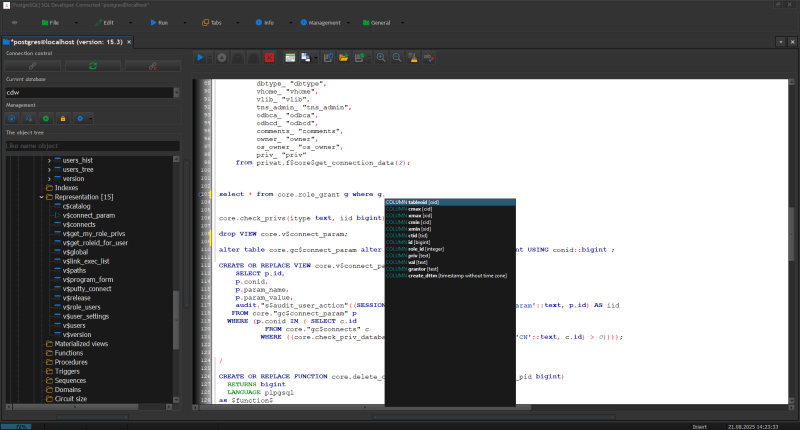Screen dimensions: 800x430
Task: Click the zoom in magnifier icon
Action: pyautogui.click(x=381, y=58)
